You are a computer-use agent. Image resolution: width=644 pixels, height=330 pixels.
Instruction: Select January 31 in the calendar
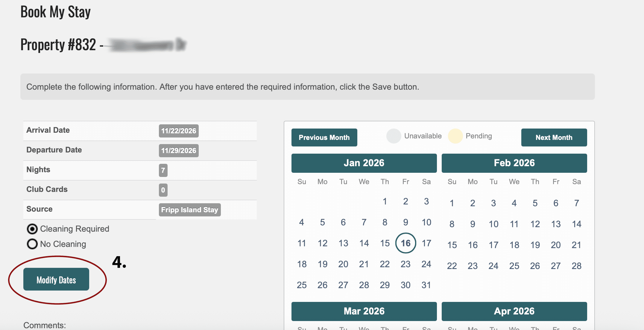(x=426, y=285)
